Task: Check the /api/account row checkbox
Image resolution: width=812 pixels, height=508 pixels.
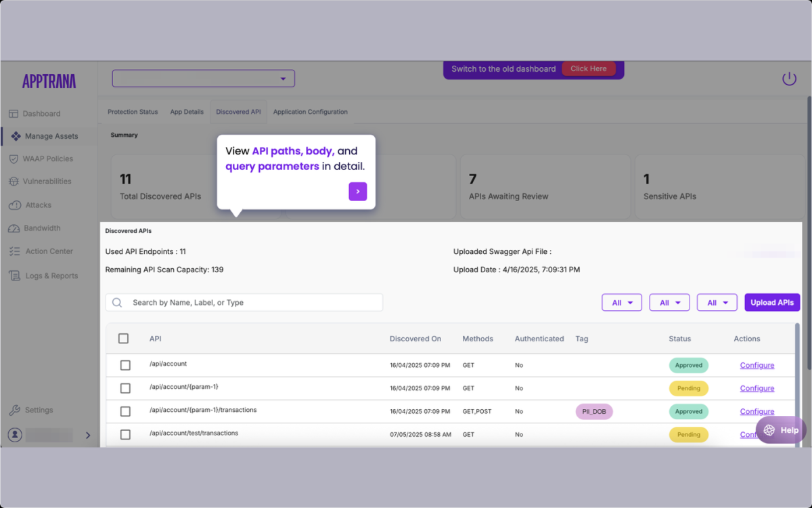Action: 125,364
